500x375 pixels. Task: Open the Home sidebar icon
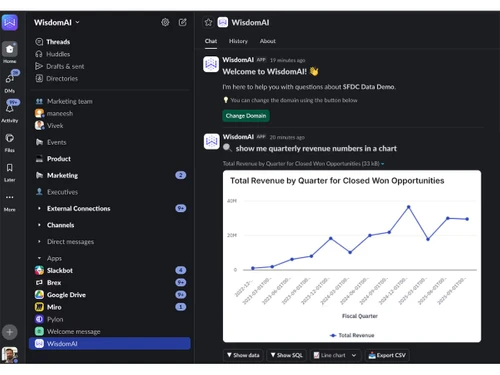(x=10, y=49)
